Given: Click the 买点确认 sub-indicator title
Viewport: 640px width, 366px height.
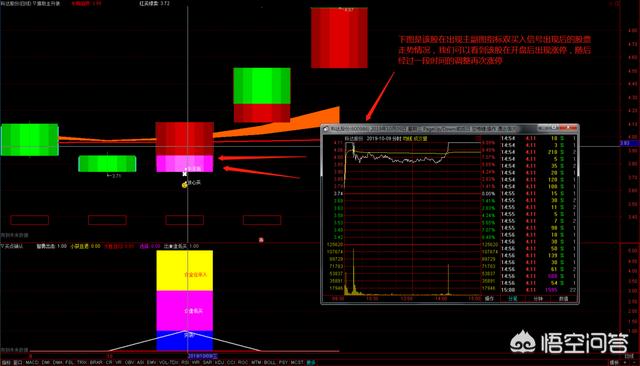Looking at the screenshot, I should [12, 246].
